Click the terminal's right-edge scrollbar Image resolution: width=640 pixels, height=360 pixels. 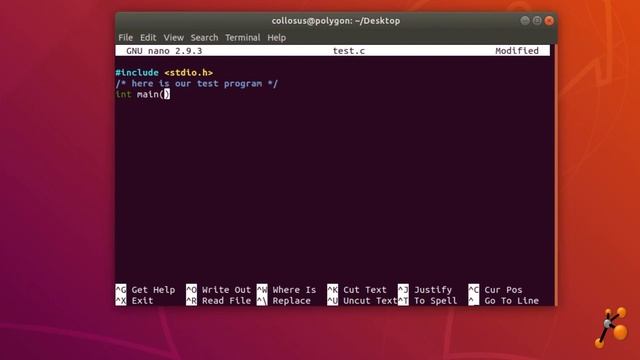pyautogui.click(x=555, y=176)
